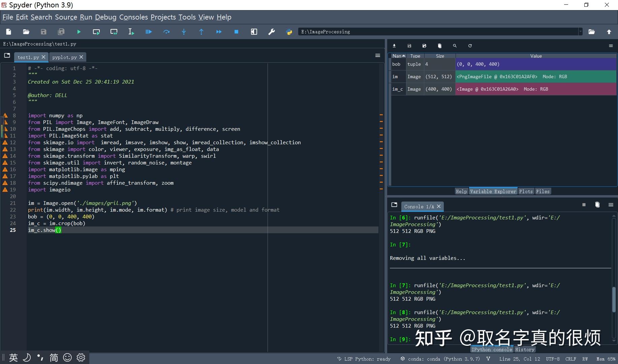Save current file from toolbar
Screen dimensions: 618x364
(43, 32)
